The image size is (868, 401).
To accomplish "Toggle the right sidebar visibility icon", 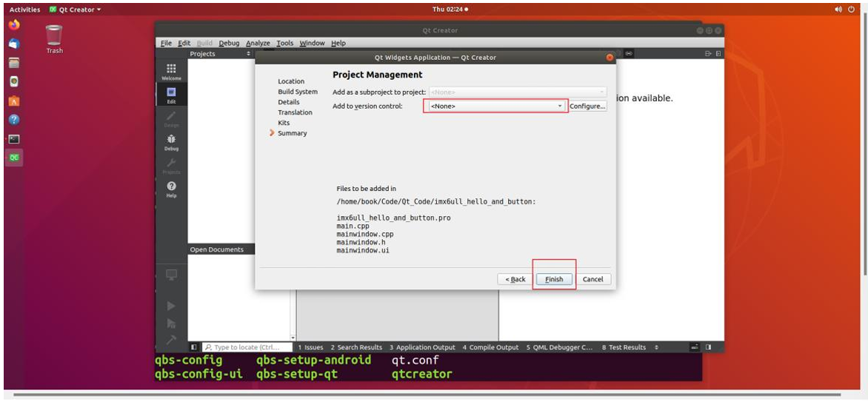I will tap(708, 347).
